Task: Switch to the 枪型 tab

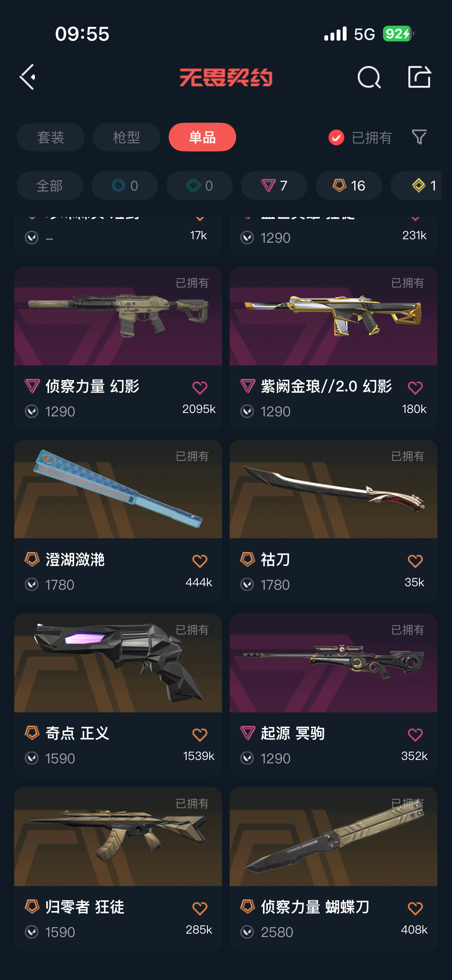Action: point(127,137)
